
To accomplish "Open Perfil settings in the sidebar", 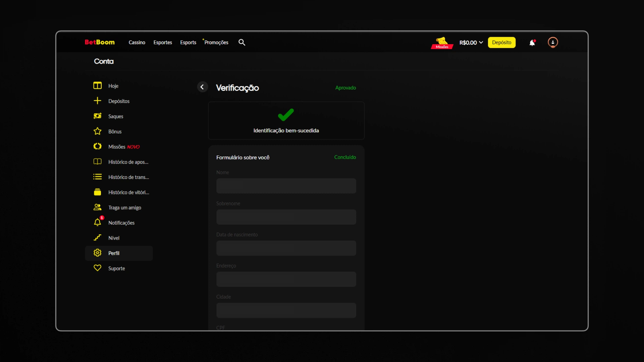I will click(x=114, y=253).
